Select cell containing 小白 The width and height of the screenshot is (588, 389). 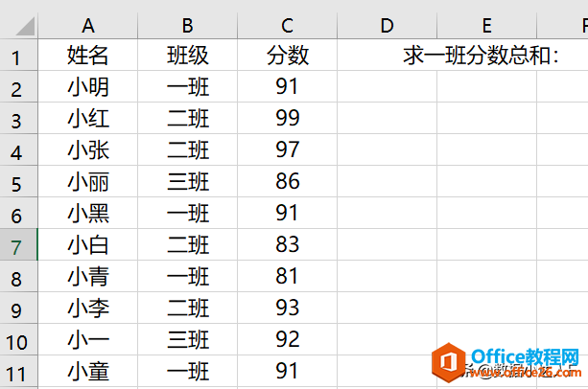point(87,244)
